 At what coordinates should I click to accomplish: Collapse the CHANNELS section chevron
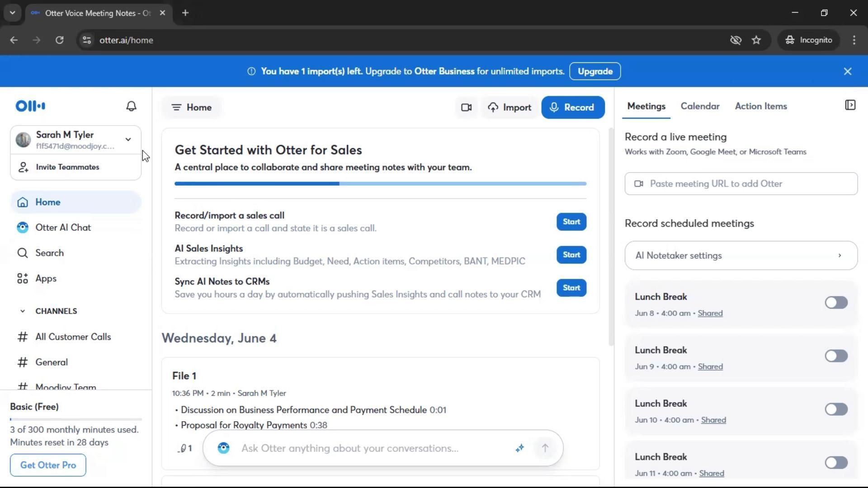(23, 311)
